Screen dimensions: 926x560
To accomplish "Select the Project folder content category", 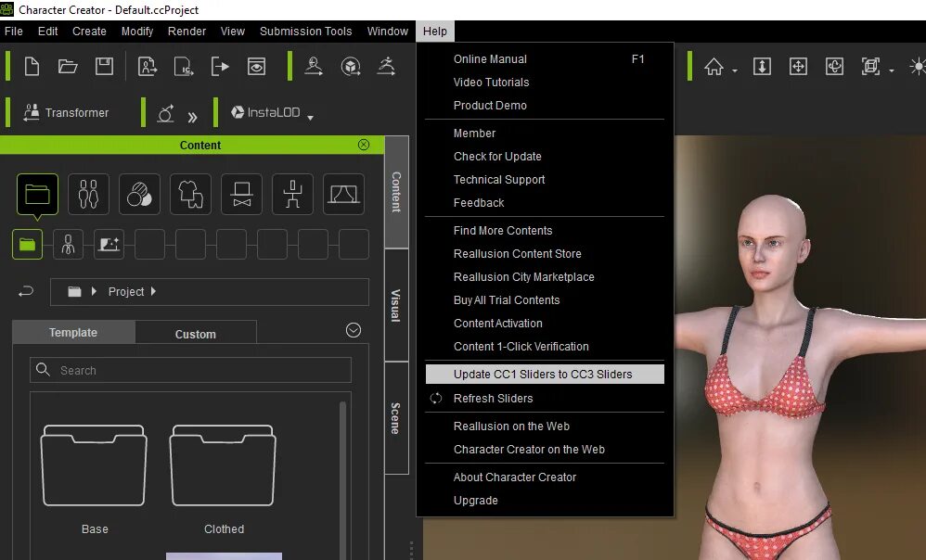I will [37, 194].
